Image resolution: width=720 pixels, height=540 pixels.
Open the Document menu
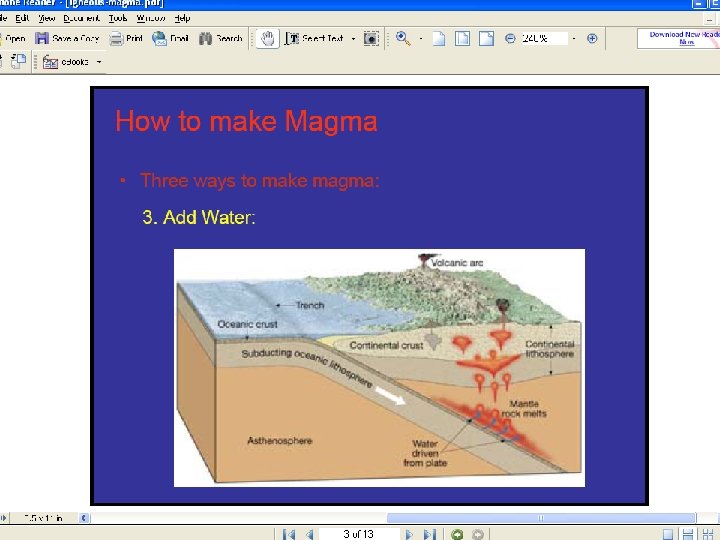tap(81, 18)
